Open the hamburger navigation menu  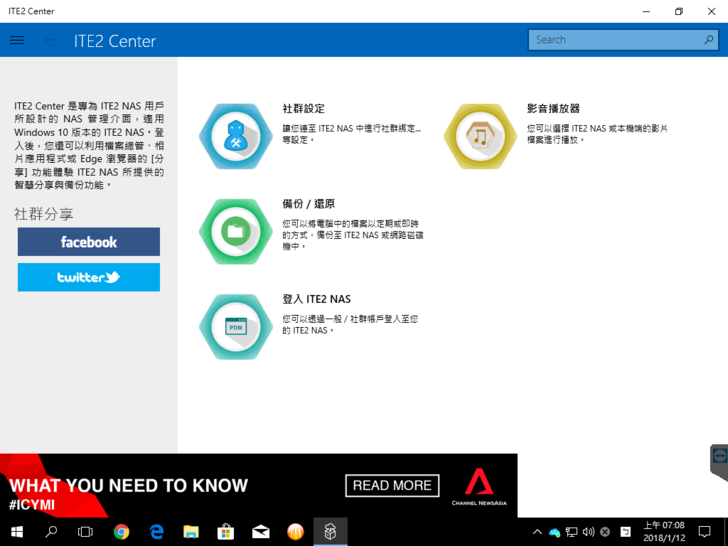17,40
